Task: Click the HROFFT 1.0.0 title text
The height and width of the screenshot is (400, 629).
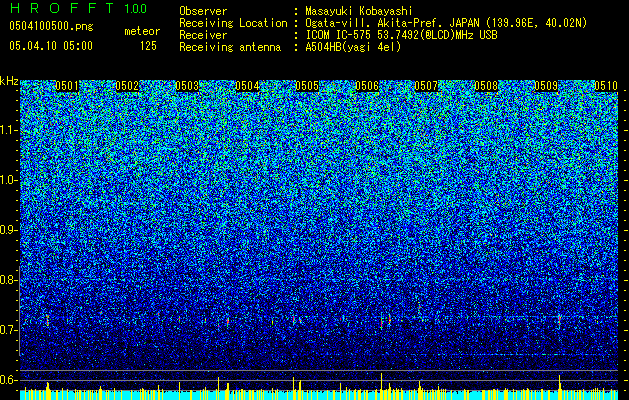Action: tap(78, 9)
